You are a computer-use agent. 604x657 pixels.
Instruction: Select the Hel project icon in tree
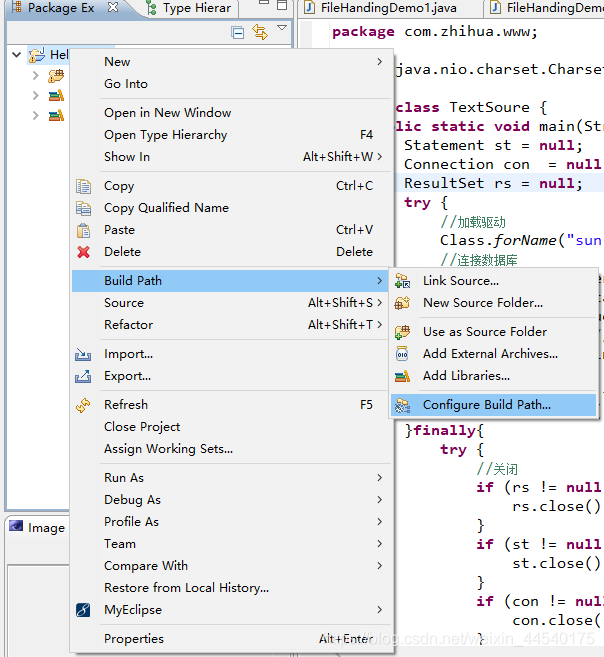pyautogui.click(x=37, y=55)
